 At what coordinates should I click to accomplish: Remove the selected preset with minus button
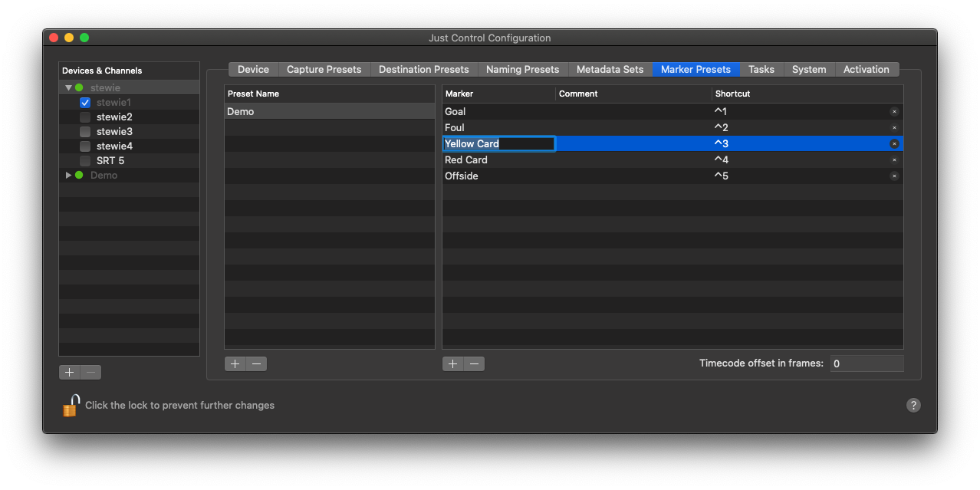(x=257, y=363)
